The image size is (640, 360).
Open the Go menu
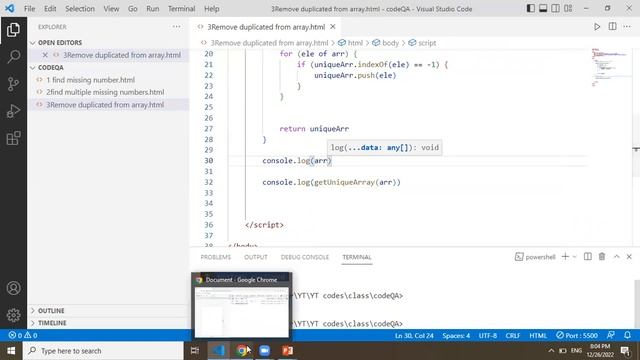[x=133, y=9]
